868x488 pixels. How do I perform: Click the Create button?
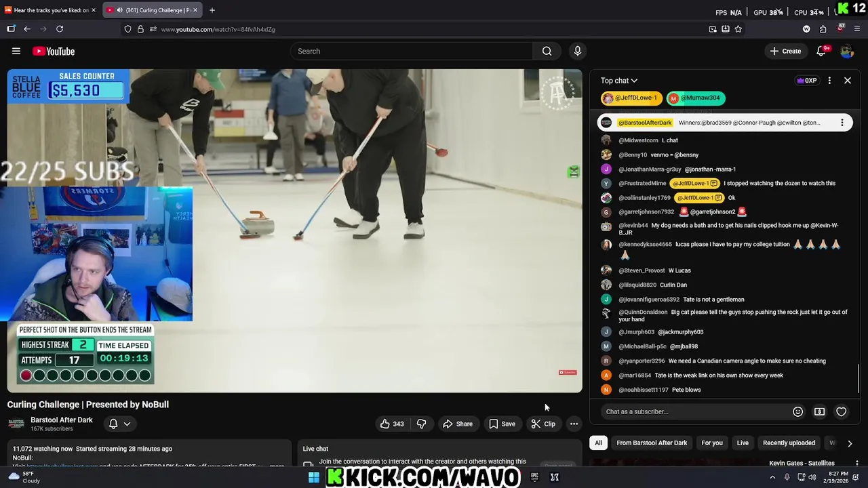(x=785, y=51)
